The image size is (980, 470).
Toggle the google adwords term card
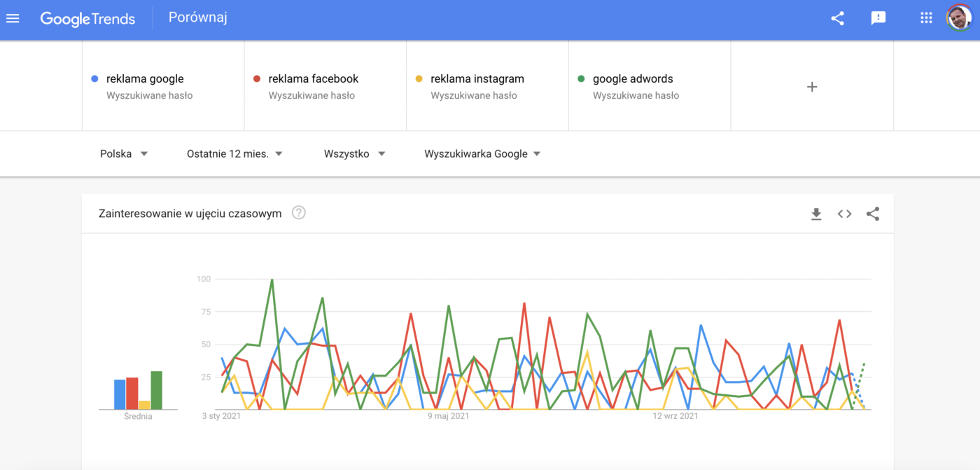(x=633, y=78)
